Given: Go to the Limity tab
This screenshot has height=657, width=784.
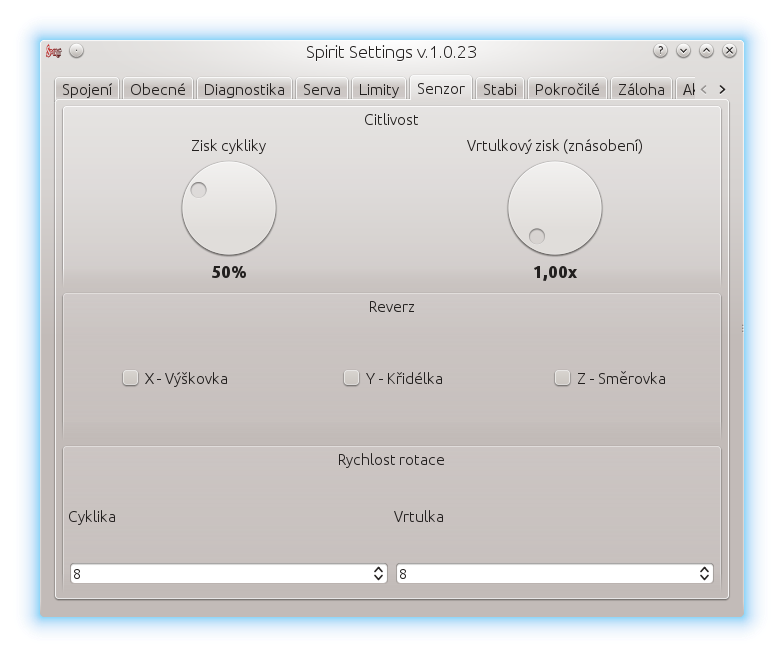Looking at the screenshot, I should click(x=378, y=89).
